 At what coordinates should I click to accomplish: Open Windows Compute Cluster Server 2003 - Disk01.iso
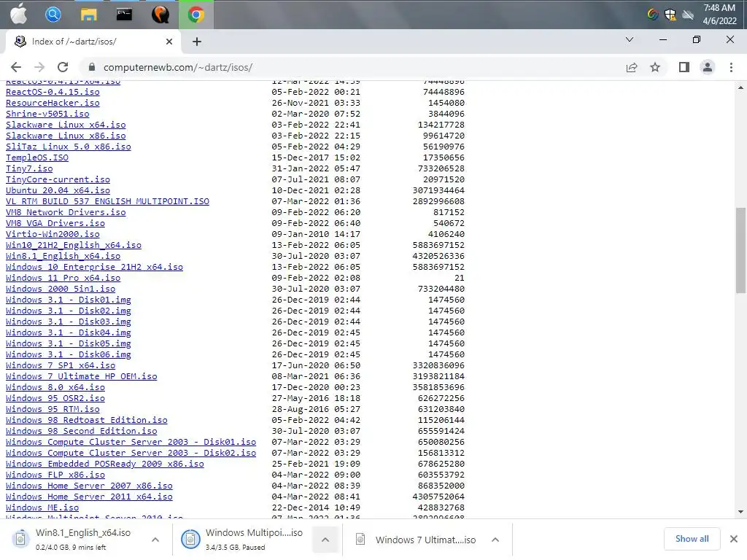coord(131,443)
